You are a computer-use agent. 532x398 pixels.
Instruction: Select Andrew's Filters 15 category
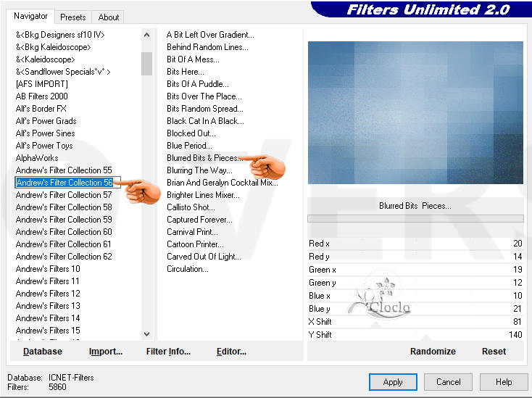pyautogui.click(x=48, y=331)
